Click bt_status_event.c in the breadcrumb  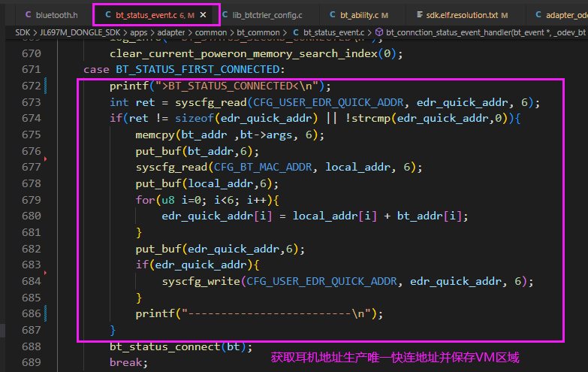[x=333, y=32]
